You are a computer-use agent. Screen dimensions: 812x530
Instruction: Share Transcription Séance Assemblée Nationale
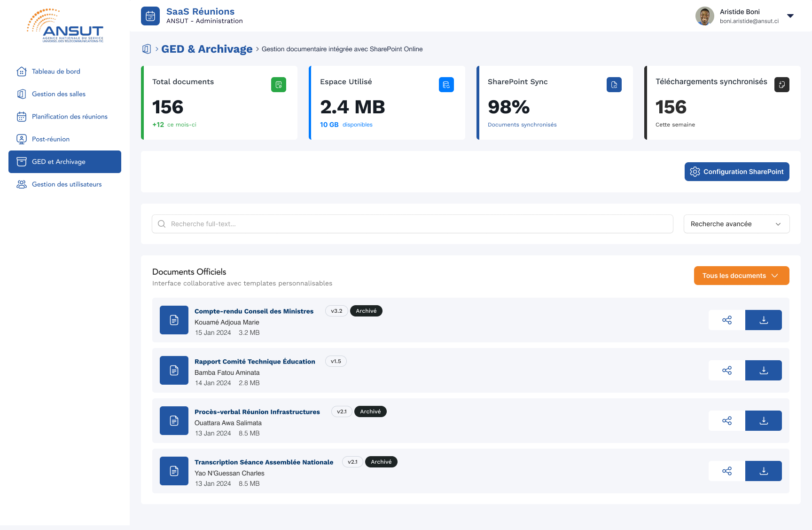tap(727, 471)
